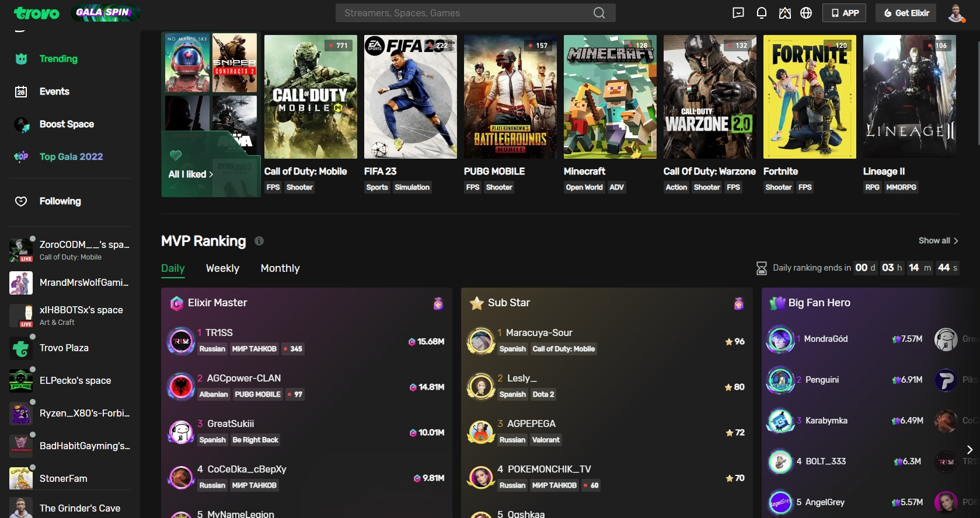Open GreatSukiii avatar
980x518 pixels.
point(181,432)
